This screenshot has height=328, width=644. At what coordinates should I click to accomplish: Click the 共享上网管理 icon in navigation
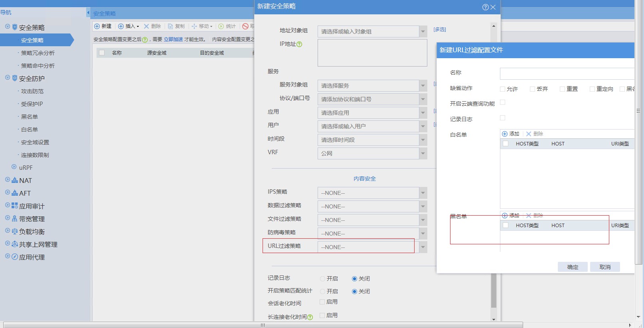point(15,244)
